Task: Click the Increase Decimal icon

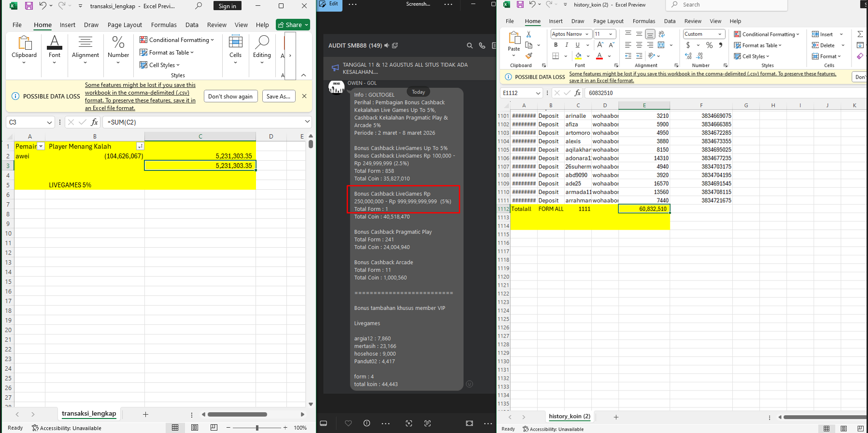Action: [x=688, y=56]
